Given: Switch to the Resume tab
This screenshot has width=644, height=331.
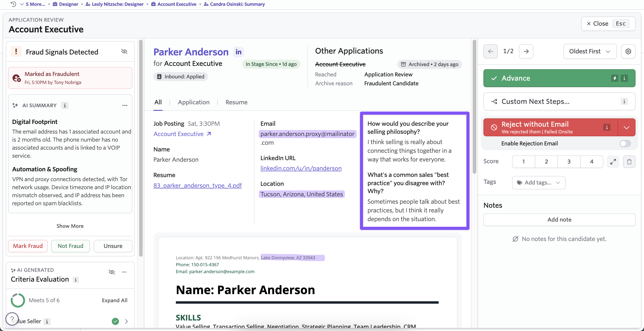Looking at the screenshot, I should 237,102.
